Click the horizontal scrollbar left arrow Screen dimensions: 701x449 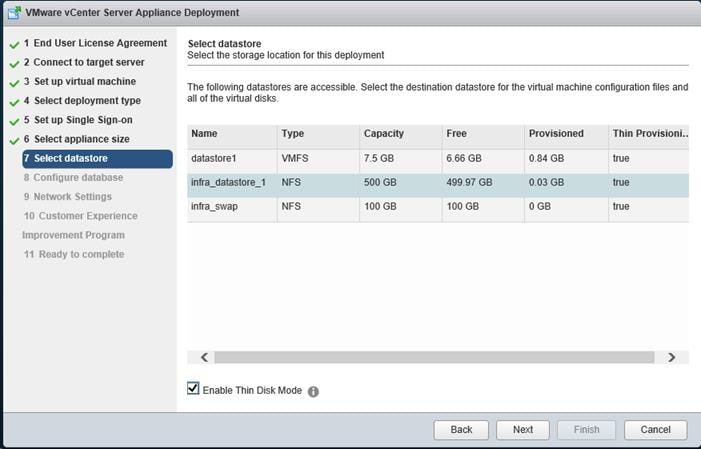click(204, 357)
